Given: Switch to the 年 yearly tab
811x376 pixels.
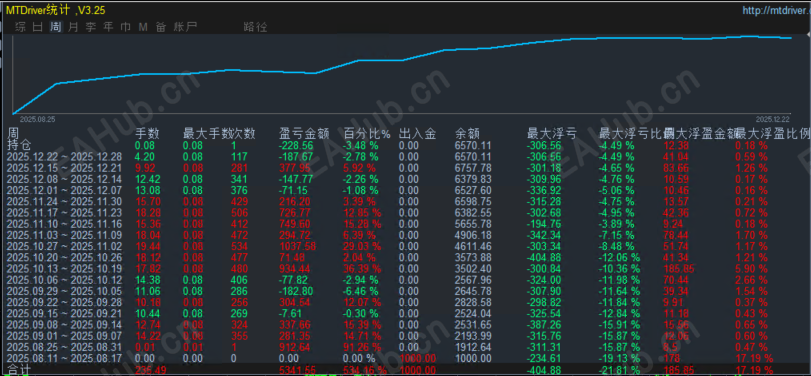Looking at the screenshot, I should coord(108,27).
